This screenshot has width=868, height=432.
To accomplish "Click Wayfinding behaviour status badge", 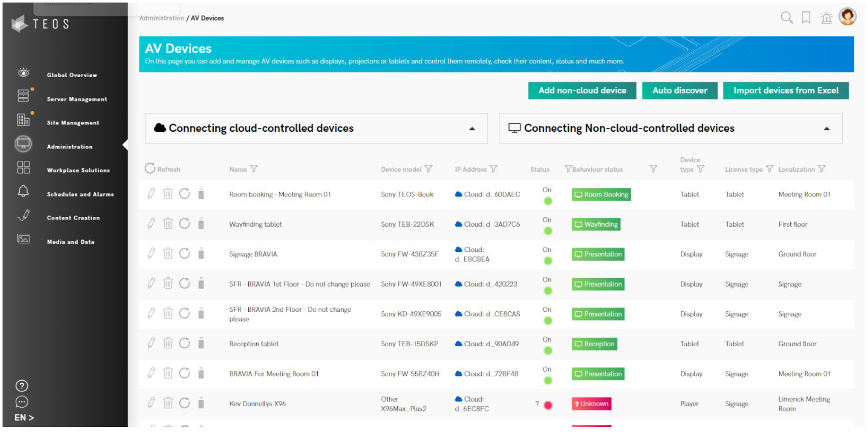I will (596, 224).
